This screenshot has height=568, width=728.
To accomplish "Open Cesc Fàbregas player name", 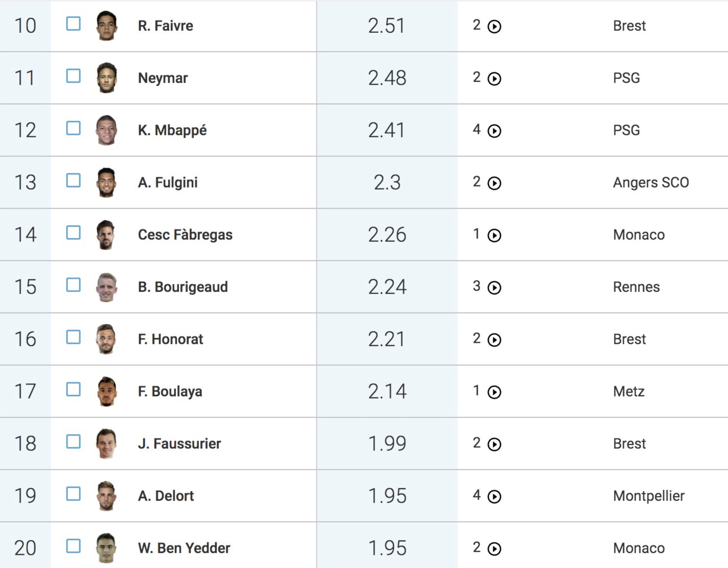I will click(185, 235).
